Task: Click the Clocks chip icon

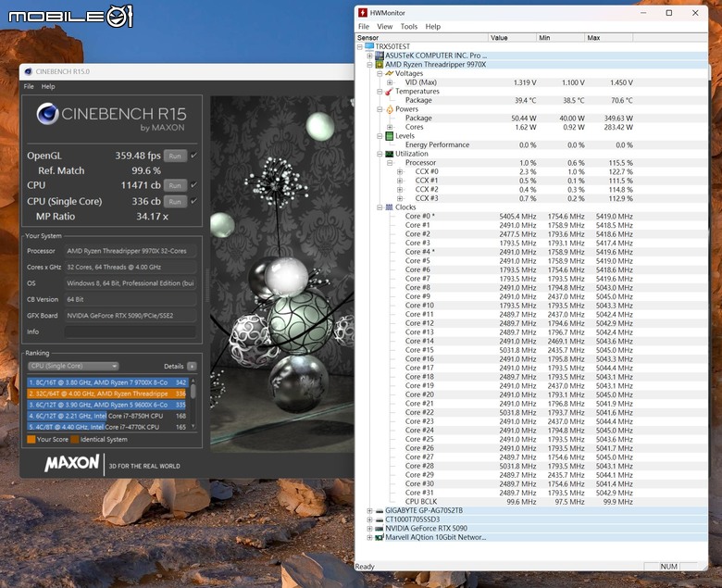Action: [x=390, y=207]
